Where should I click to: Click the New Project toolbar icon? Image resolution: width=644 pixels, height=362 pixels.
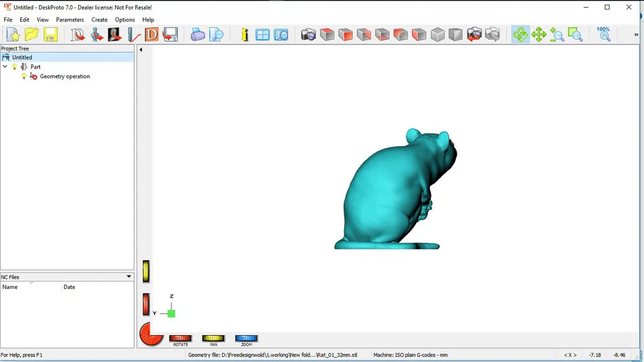pos(13,35)
